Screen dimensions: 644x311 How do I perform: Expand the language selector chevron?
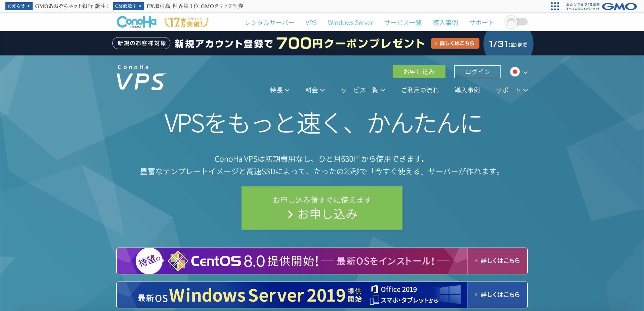click(x=526, y=73)
